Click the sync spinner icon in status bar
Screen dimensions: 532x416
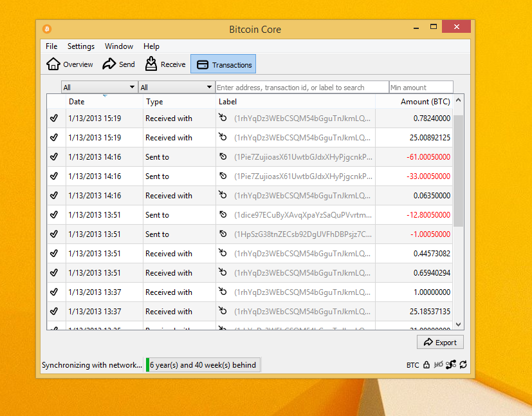(x=463, y=364)
